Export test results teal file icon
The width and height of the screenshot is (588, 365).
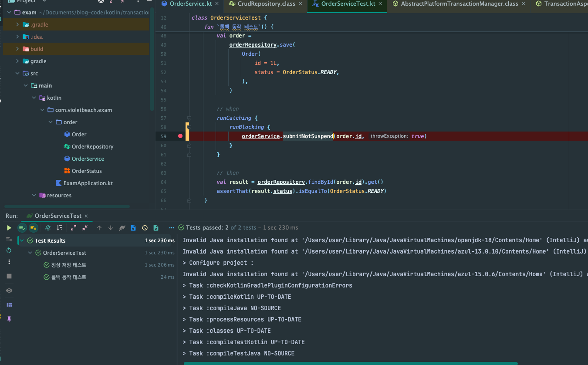click(x=156, y=228)
